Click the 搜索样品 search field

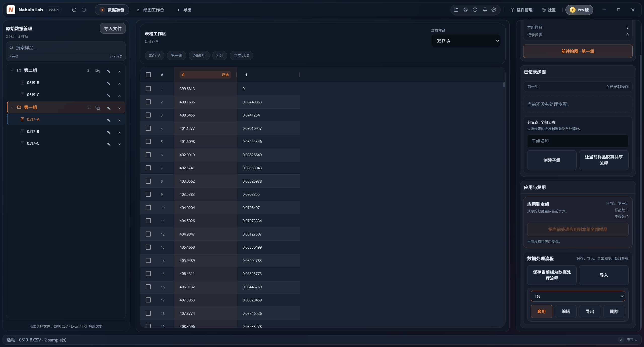66,48
